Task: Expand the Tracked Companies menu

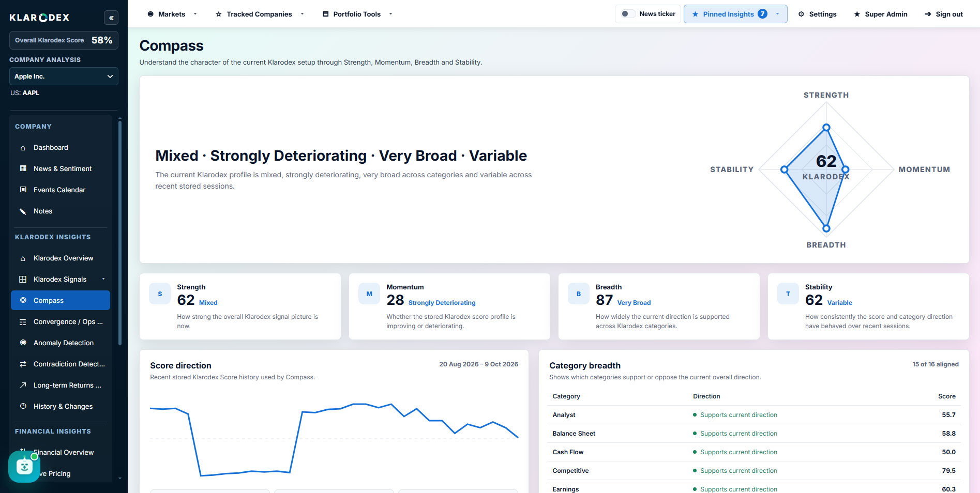Action: pyautogui.click(x=260, y=14)
